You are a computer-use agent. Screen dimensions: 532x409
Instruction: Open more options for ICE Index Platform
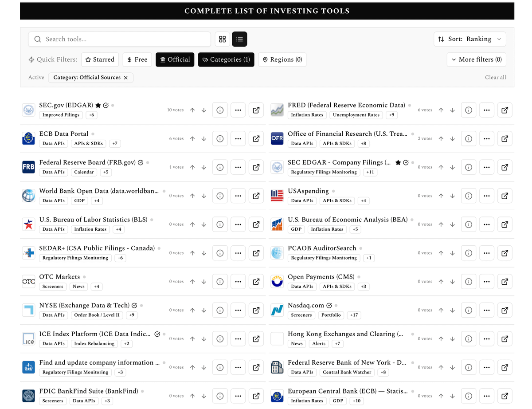click(x=238, y=338)
